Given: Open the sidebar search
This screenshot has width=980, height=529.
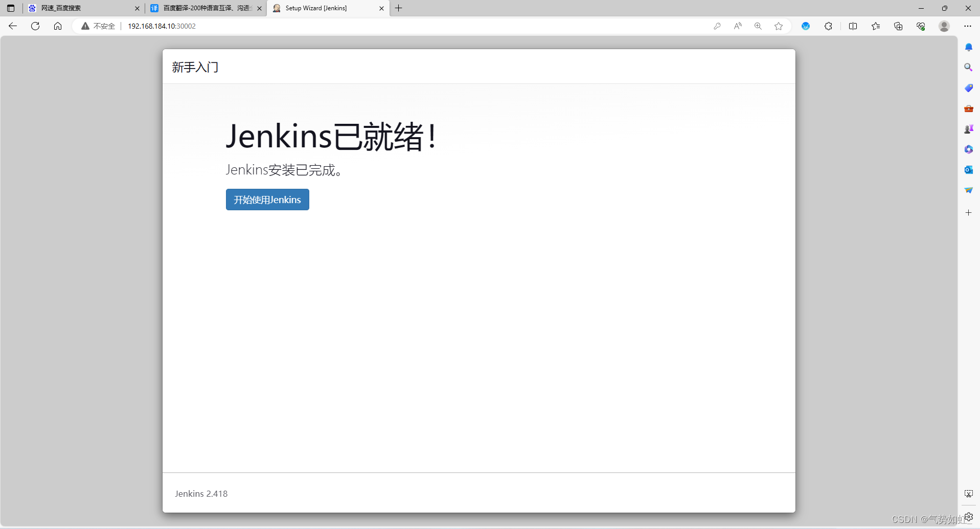Looking at the screenshot, I should (x=969, y=68).
